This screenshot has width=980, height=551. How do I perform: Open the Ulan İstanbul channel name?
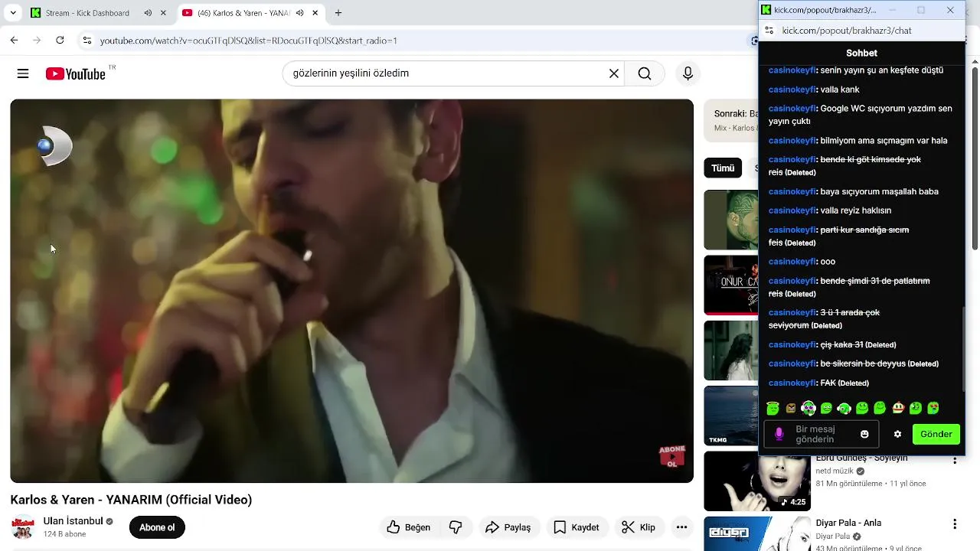[x=73, y=521]
